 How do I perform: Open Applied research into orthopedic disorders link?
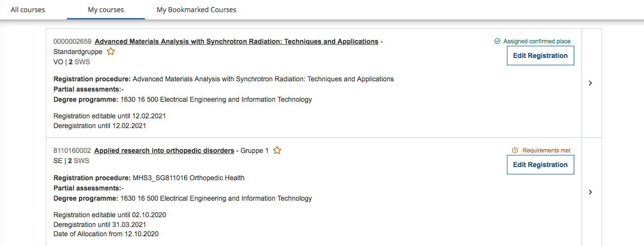pyautogui.click(x=164, y=151)
